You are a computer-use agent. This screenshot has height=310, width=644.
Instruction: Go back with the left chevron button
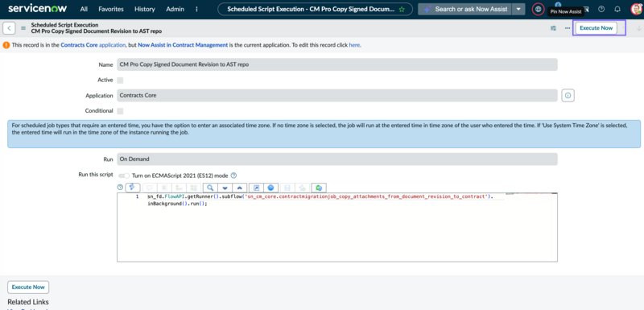tap(9, 28)
